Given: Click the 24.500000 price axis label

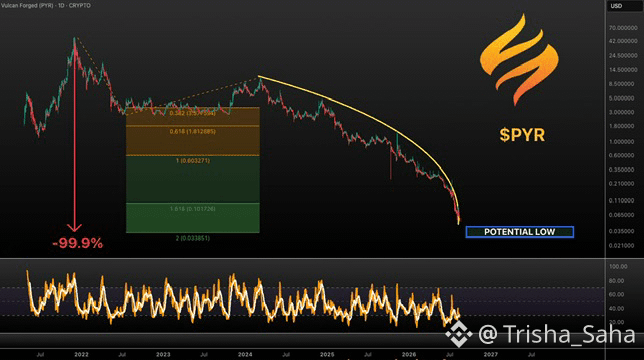Looking at the screenshot, I should click(x=623, y=55).
